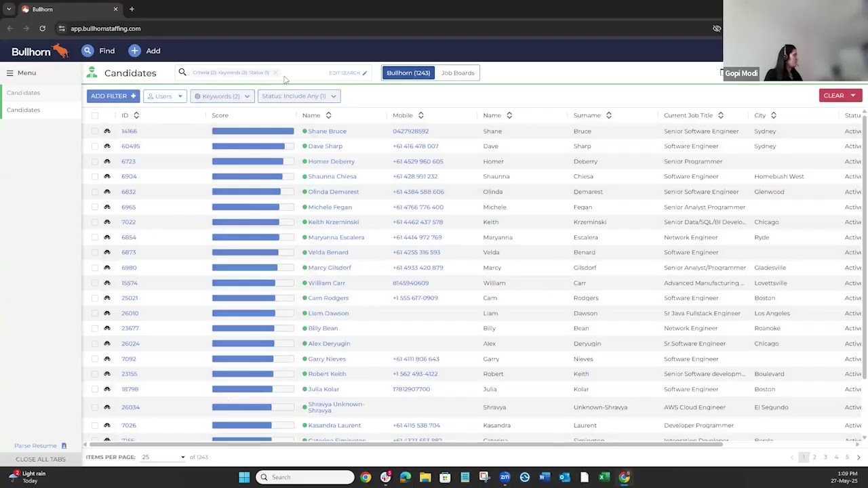Open binoculars preview for William Carr
Image resolution: width=868 pixels, height=488 pixels.
tap(107, 283)
